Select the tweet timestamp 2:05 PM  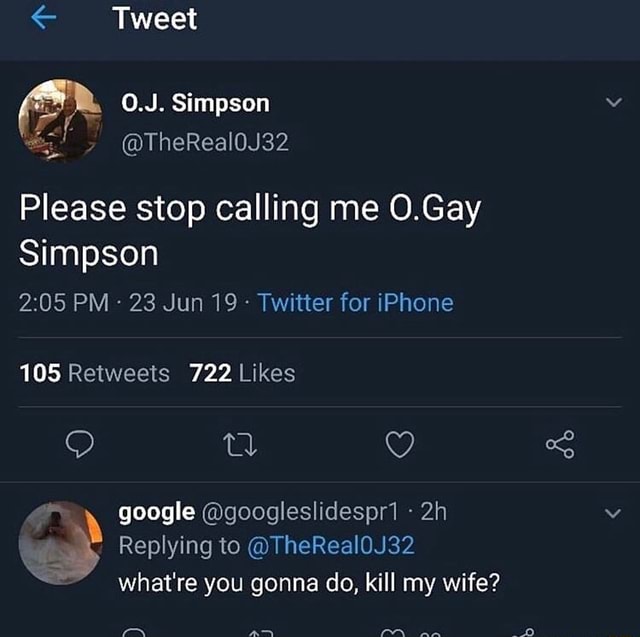64,303
